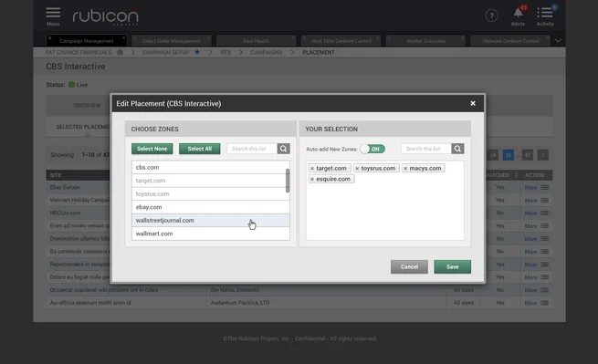Open the Activity list icon
The height and width of the screenshot is (364, 598).
[x=545, y=13]
